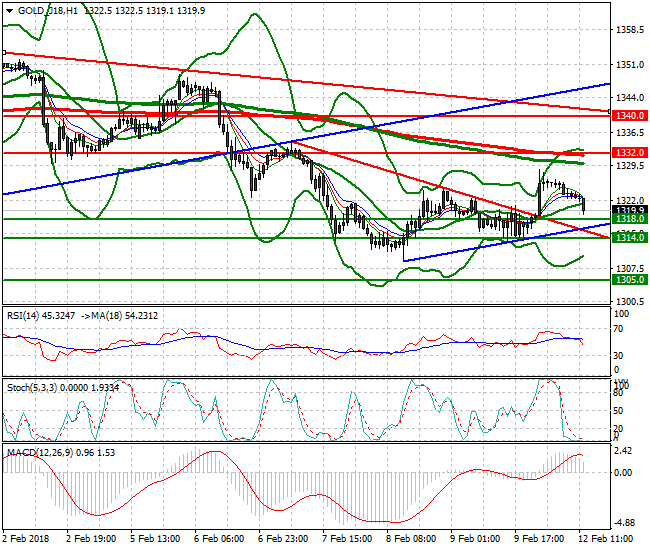The width and height of the screenshot is (650, 550).
Task: Select the 5 Feb 13:00 time label
Action: click(x=155, y=539)
